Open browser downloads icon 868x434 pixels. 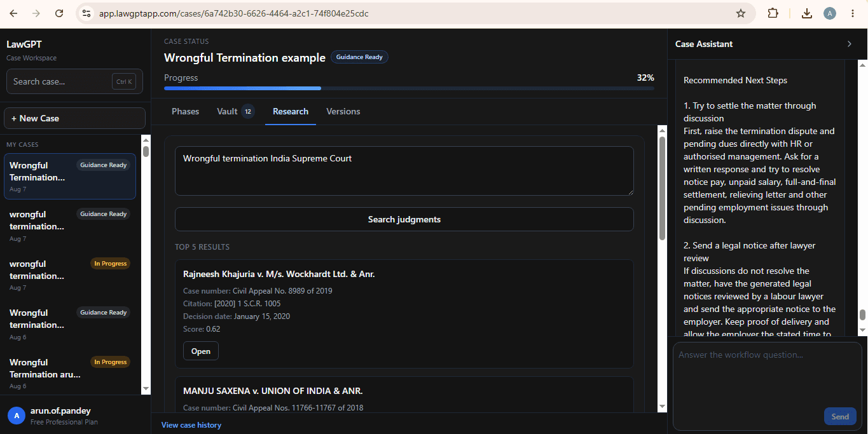pyautogui.click(x=807, y=13)
